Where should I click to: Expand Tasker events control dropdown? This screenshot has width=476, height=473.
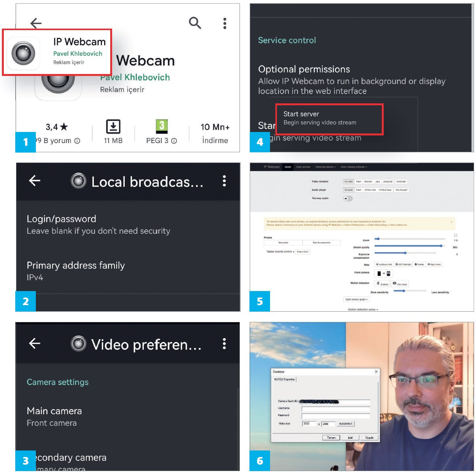(x=281, y=252)
